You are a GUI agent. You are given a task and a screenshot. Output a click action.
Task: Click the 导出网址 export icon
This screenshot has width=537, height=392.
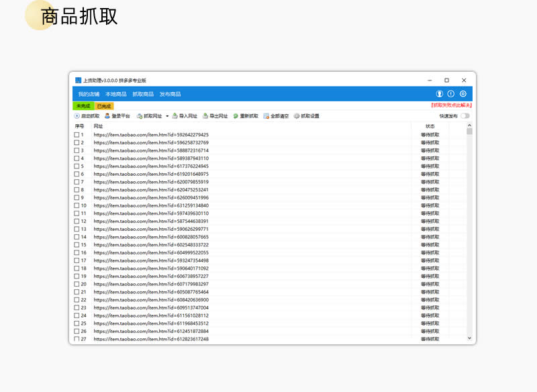pos(205,116)
